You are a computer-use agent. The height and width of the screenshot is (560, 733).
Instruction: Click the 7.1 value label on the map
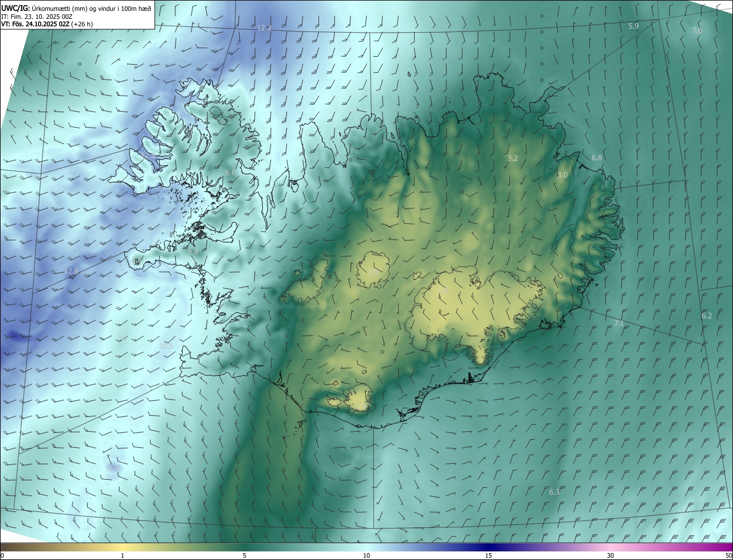tap(619, 324)
